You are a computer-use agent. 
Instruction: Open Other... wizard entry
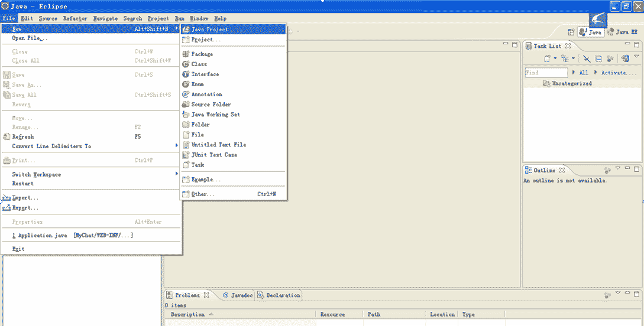(x=233, y=194)
